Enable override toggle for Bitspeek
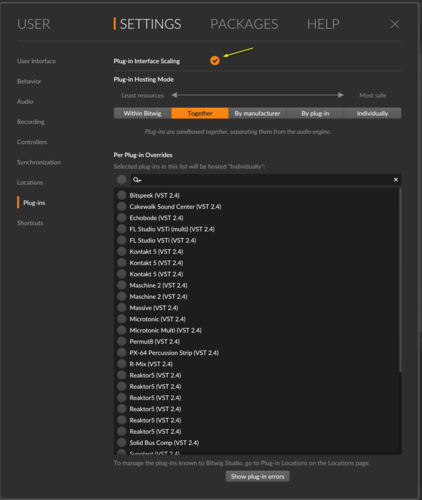422x500 pixels. (x=122, y=195)
